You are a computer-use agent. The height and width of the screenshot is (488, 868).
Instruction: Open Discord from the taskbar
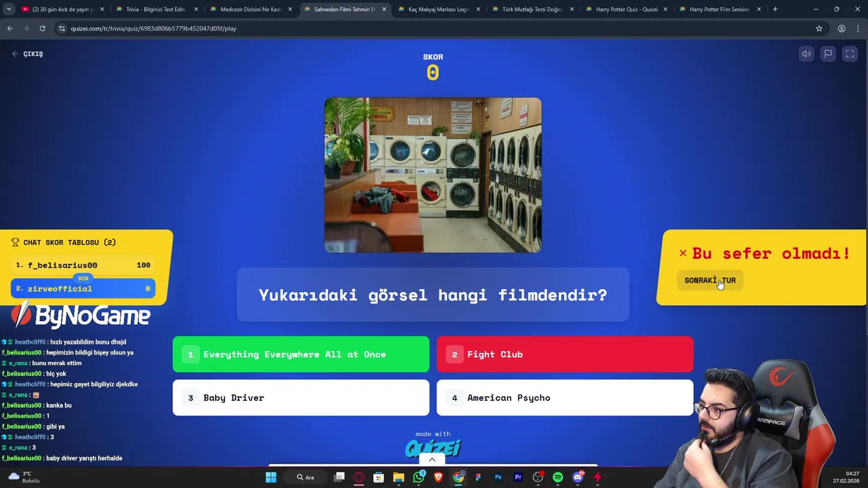pyautogui.click(x=578, y=477)
